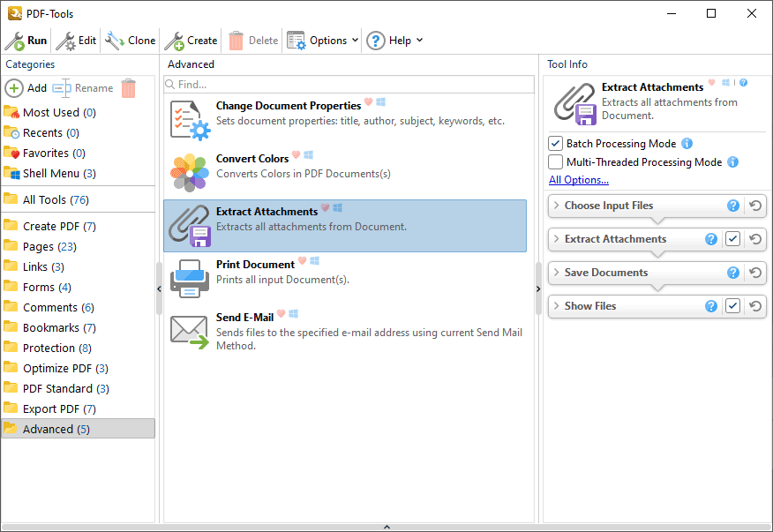The image size is (773, 532).
Task: Open the Help menu
Action: [x=395, y=41]
